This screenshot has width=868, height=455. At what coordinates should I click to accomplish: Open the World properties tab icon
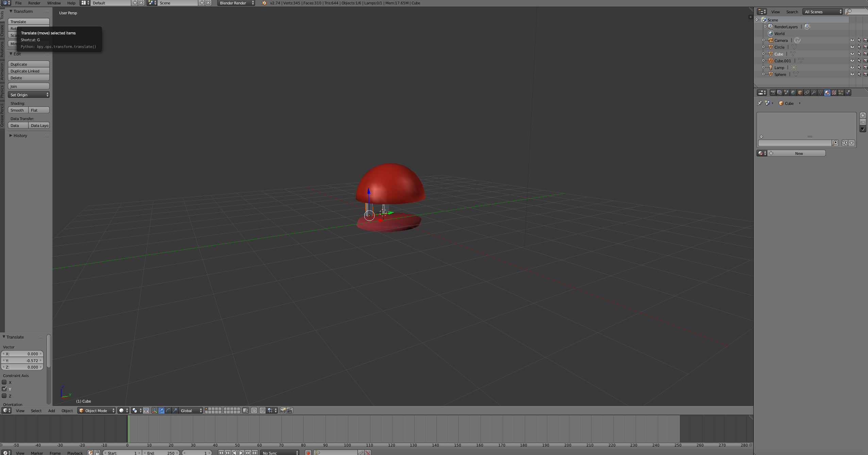click(x=793, y=93)
